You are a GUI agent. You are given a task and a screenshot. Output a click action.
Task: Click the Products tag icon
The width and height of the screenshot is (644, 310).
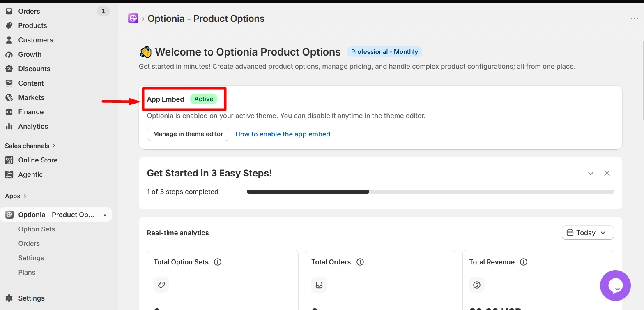[x=9, y=25]
